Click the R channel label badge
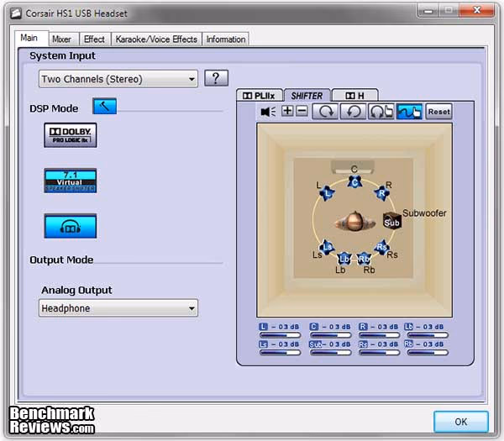The image size is (504, 441). (x=363, y=327)
